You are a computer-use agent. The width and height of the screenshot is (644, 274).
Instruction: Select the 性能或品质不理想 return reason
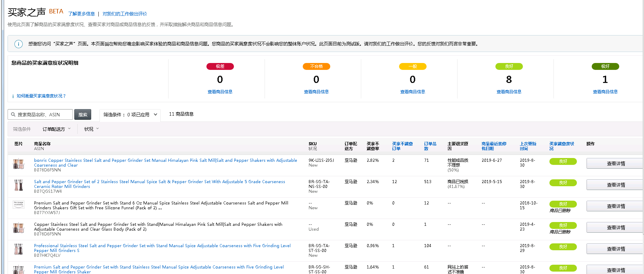coord(458,163)
